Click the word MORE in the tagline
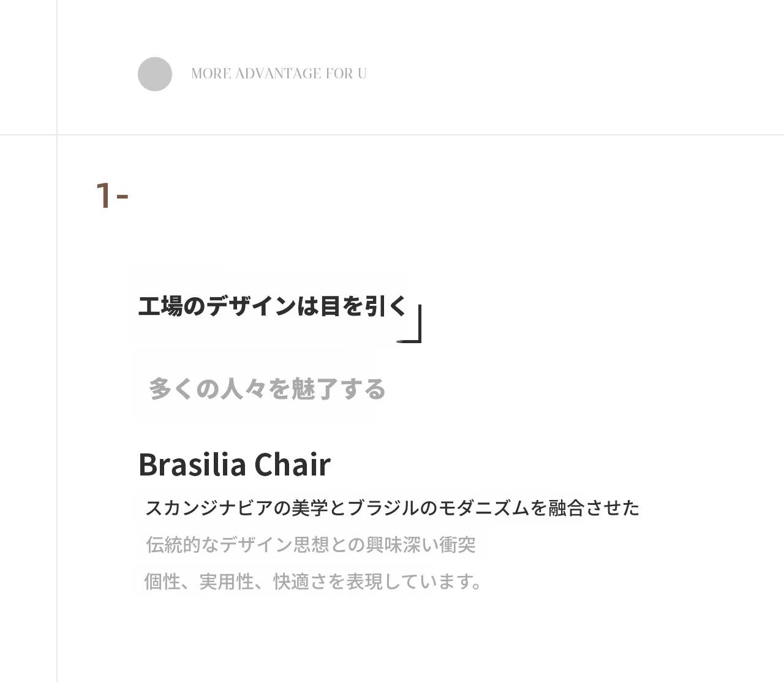This screenshot has height=682, width=784. pos(211,74)
